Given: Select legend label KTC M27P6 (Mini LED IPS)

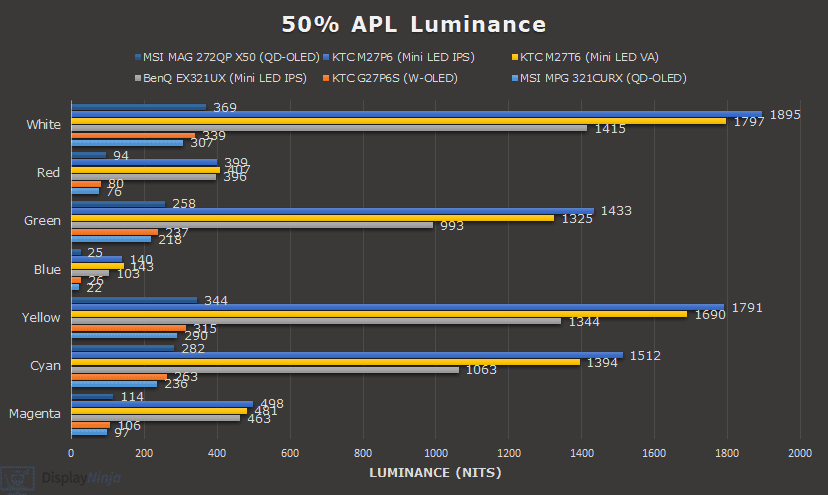Looking at the screenshot, I should [x=403, y=57].
